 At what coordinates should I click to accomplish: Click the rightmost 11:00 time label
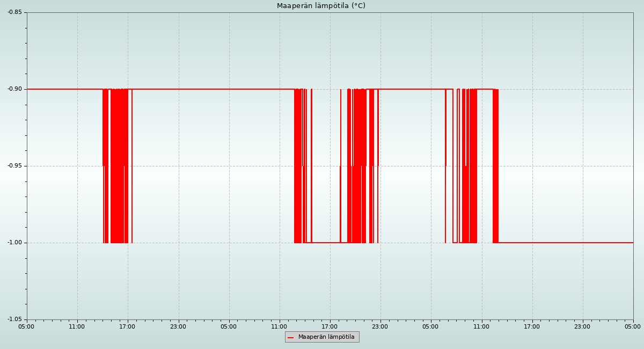click(x=481, y=326)
